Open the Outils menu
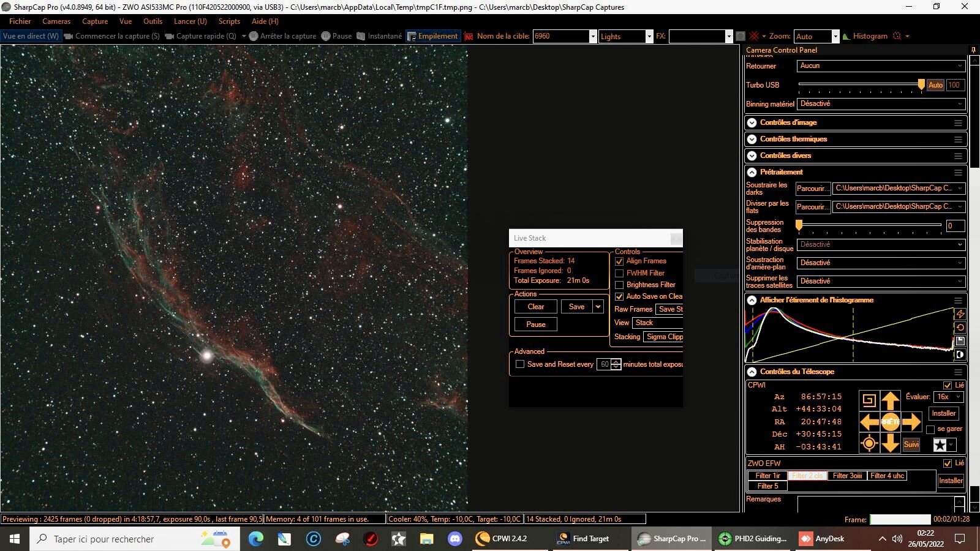The height and width of the screenshot is (551, 980). pos(153,21)
